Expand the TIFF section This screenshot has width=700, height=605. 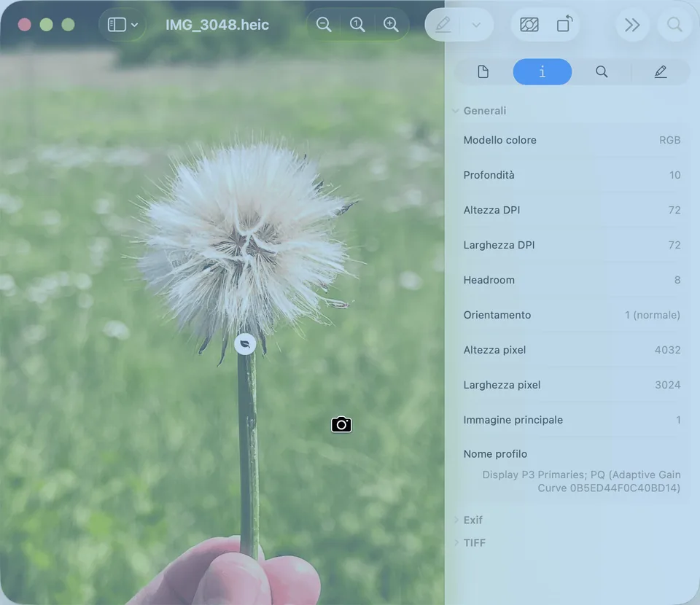[x=456, y=542]
